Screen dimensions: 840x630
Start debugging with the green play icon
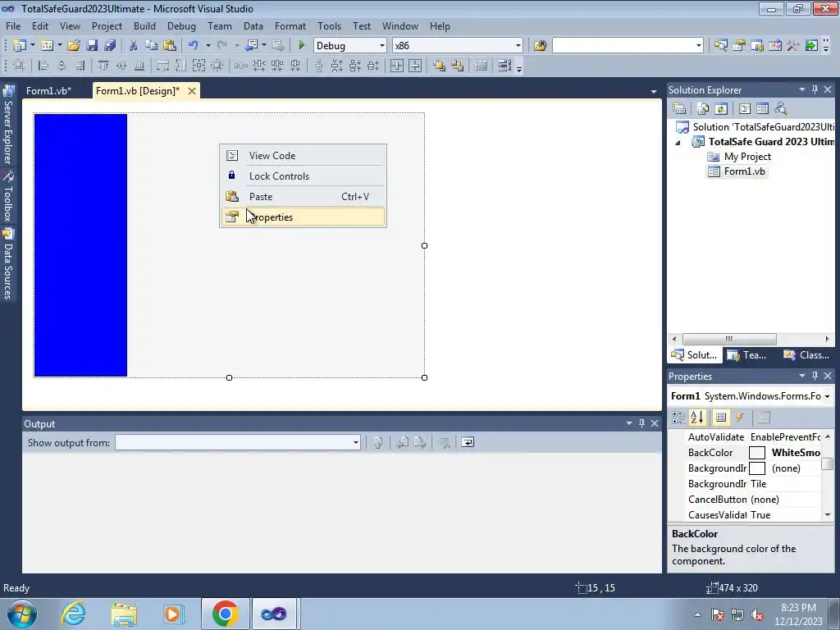[x=302, y=46]
